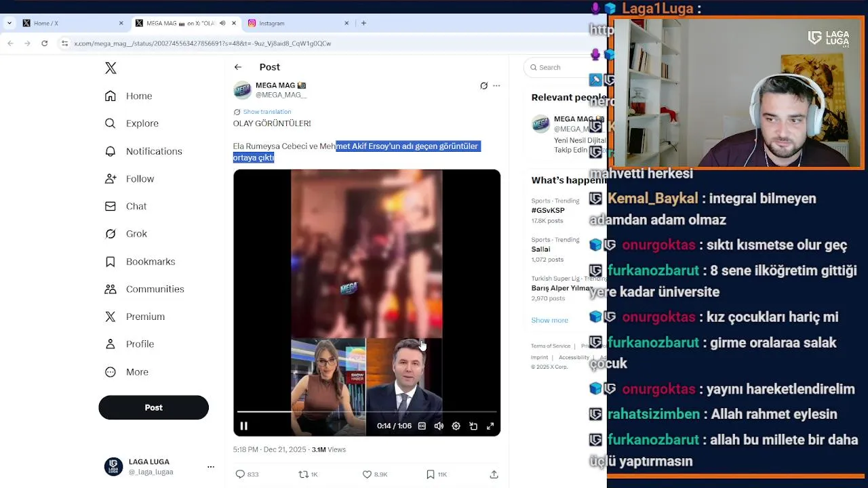Toggle picture-in-picture on video
The image size is (868, 488).
coord(473,426)
